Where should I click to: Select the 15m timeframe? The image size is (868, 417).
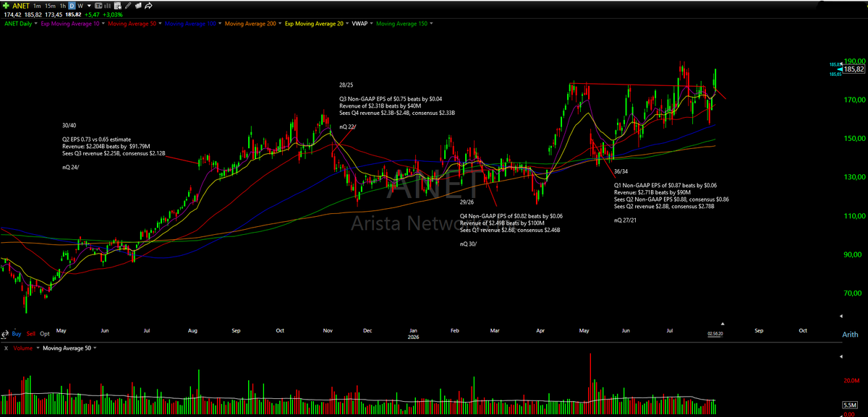(x=51, y=6)
